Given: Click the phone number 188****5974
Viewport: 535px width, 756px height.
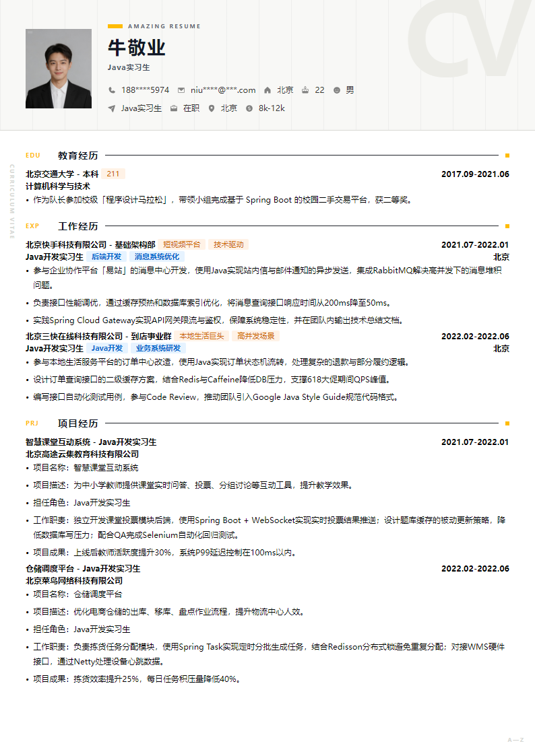Looking at the screenshot, I should pyautogui.click(x=146, y=90).
